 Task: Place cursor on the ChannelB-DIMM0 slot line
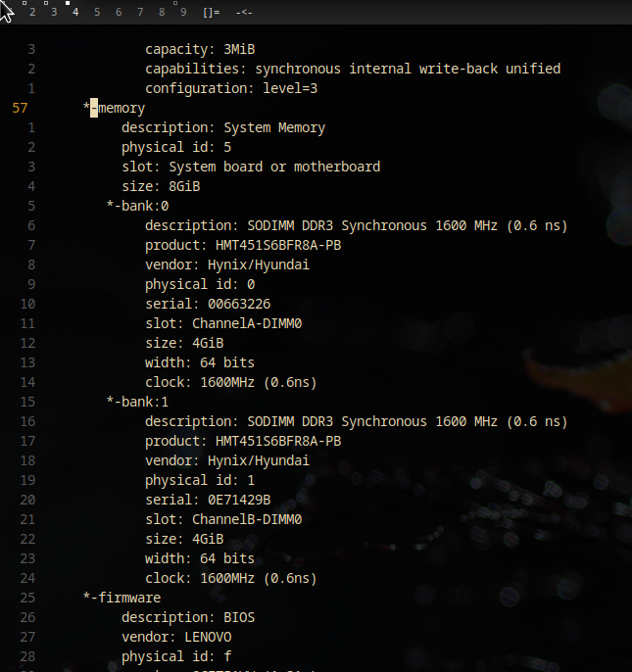click(x=223, y=519)
